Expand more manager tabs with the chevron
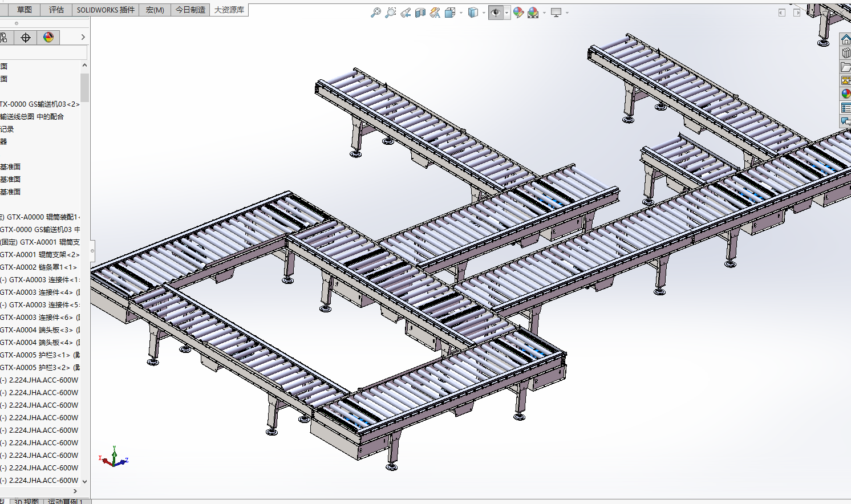 click(83, 37)
